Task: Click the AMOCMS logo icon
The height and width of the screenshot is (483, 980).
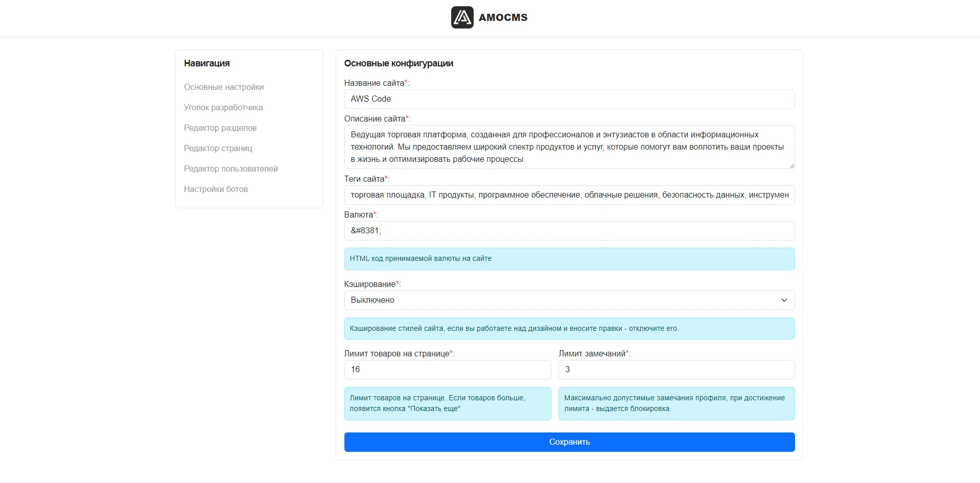Action: point(462,17)
